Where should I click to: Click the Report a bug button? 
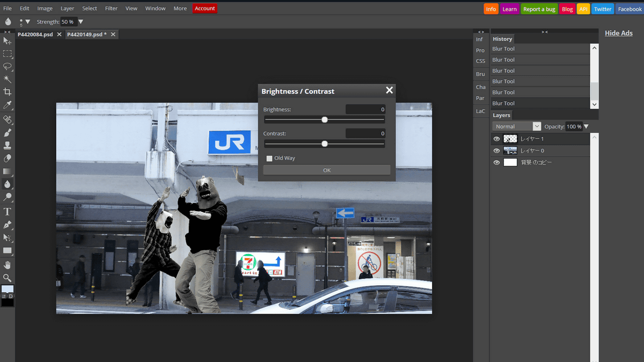tap(539, 9)
